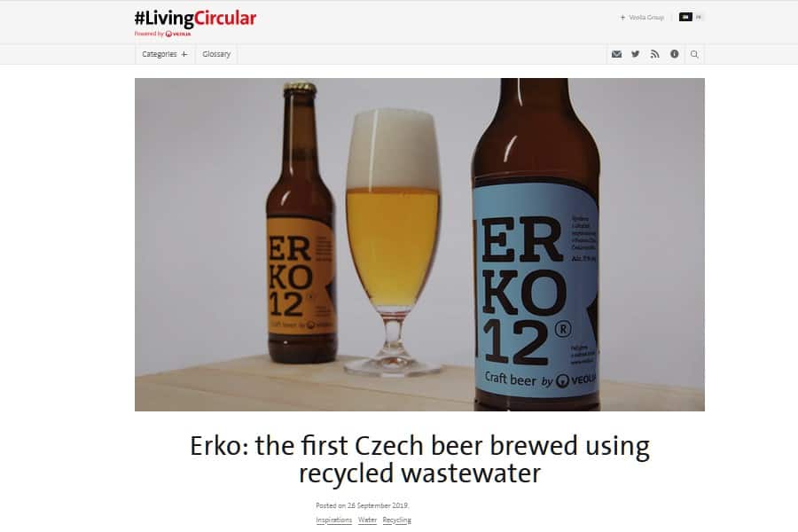Viewport: 798px width, 532px height.
Task: Open search with the magnifier icon
Action: (694, 54)
